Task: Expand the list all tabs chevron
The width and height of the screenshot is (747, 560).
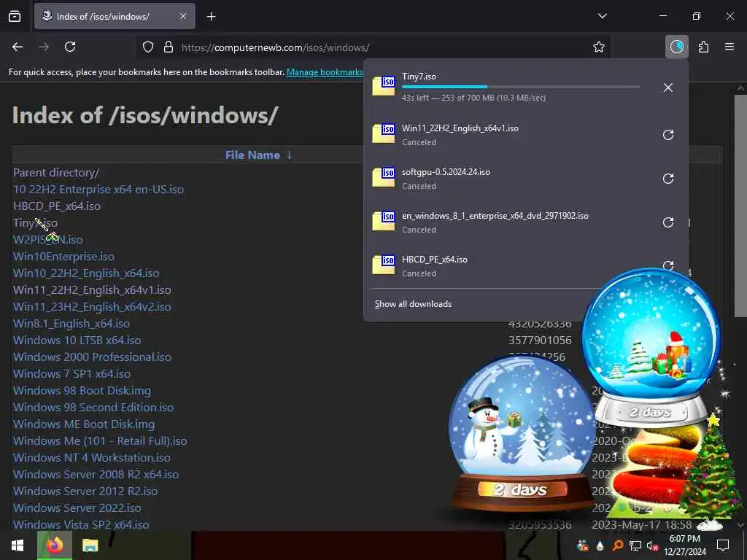Action: click(603, 16)
